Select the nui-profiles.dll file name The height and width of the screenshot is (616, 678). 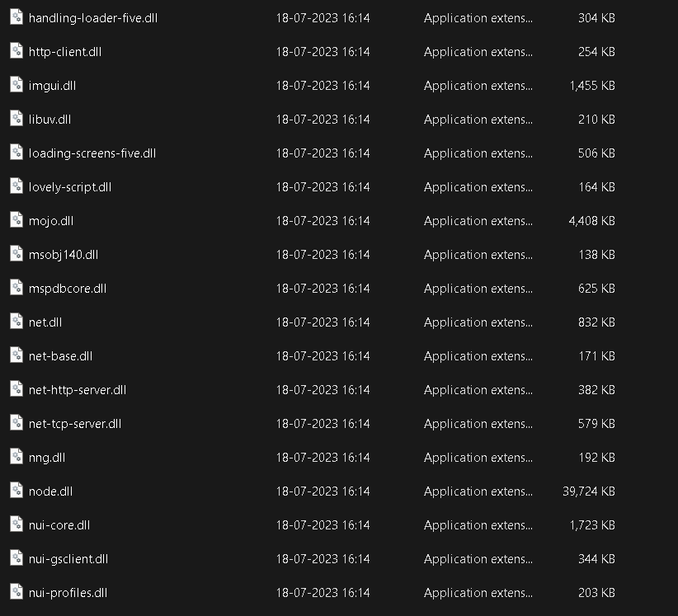tap(68, 593)
